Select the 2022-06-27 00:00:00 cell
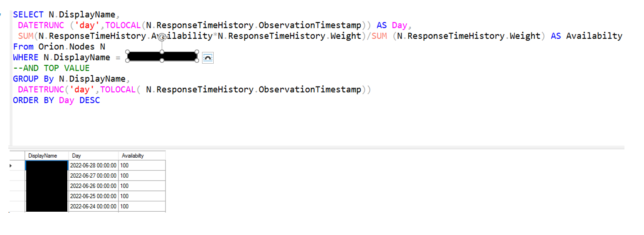The image size is (644, 235). 94,176
